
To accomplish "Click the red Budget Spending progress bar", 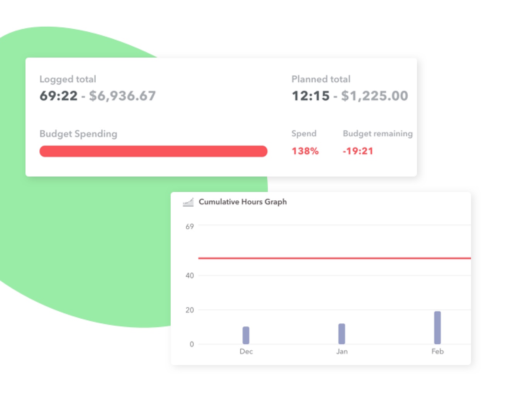I will [x=153, y=151].
